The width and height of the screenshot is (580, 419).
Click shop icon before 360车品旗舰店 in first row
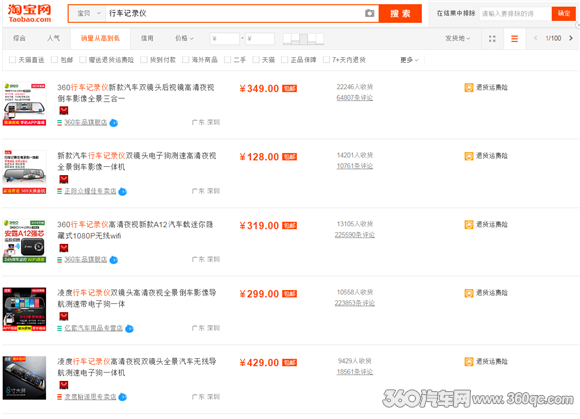point(59,123)
